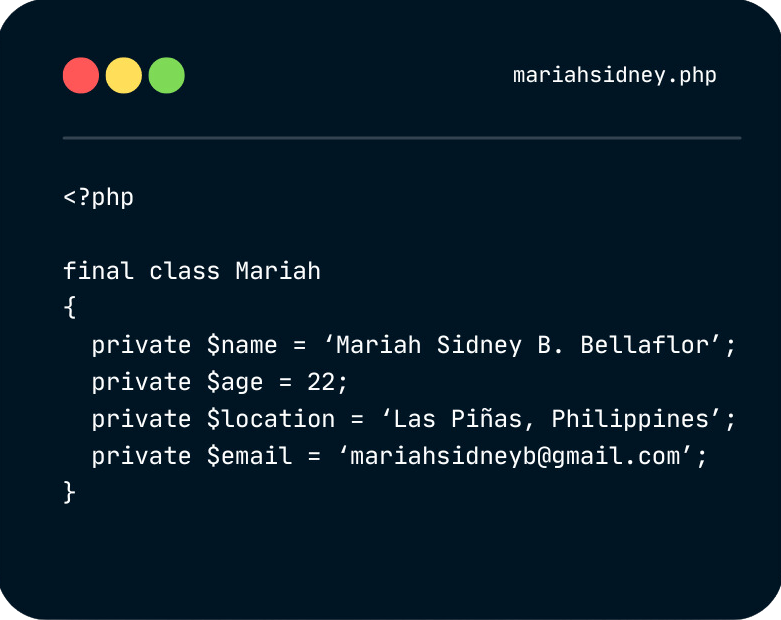Click the red close dot
Image resolution: width=781 pixels, height=620 pixels.
81,75
